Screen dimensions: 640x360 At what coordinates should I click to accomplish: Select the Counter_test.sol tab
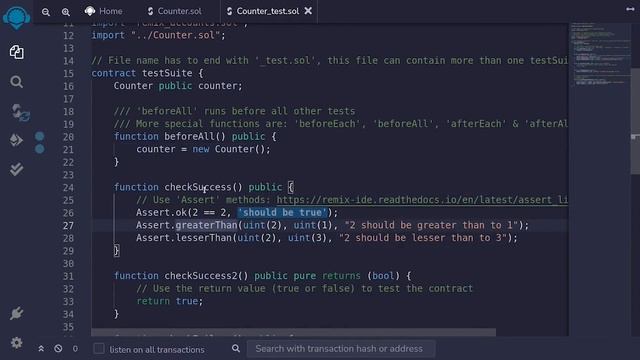pyautogui.click(x=264, y=11)
